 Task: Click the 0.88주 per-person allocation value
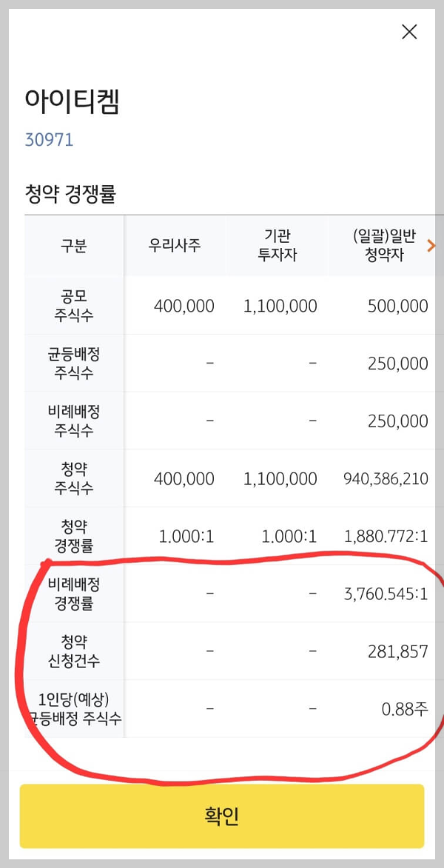click(404, 708)
